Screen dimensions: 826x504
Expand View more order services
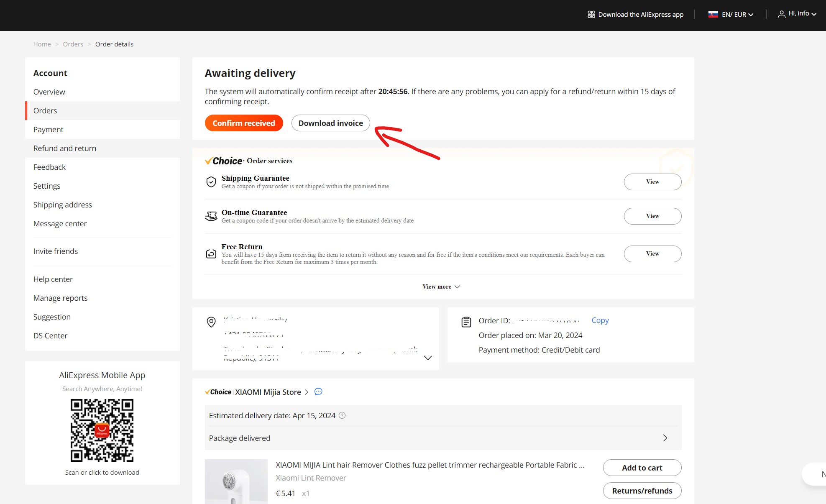(441, 287)
